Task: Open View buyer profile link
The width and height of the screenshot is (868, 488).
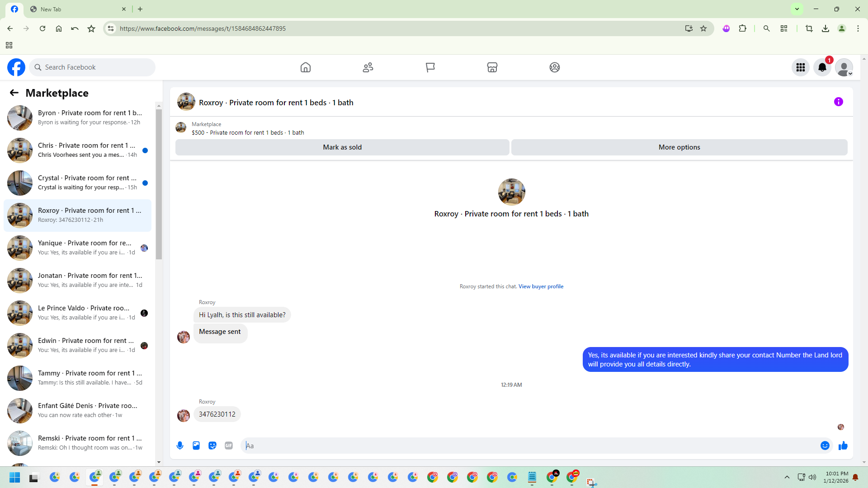Action: click(x=541, y=286)
